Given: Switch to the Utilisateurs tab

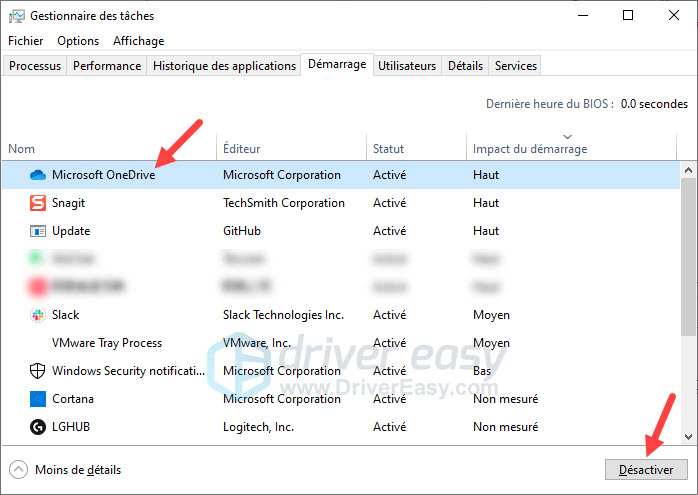Looking at the screenshot, I should click(x=407, y=66).
